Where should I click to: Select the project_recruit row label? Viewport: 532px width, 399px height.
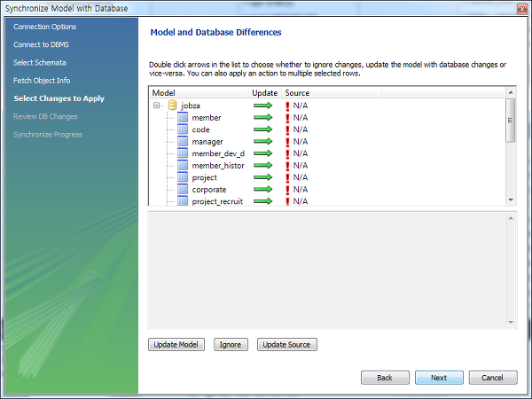click(x=217, y=201)
